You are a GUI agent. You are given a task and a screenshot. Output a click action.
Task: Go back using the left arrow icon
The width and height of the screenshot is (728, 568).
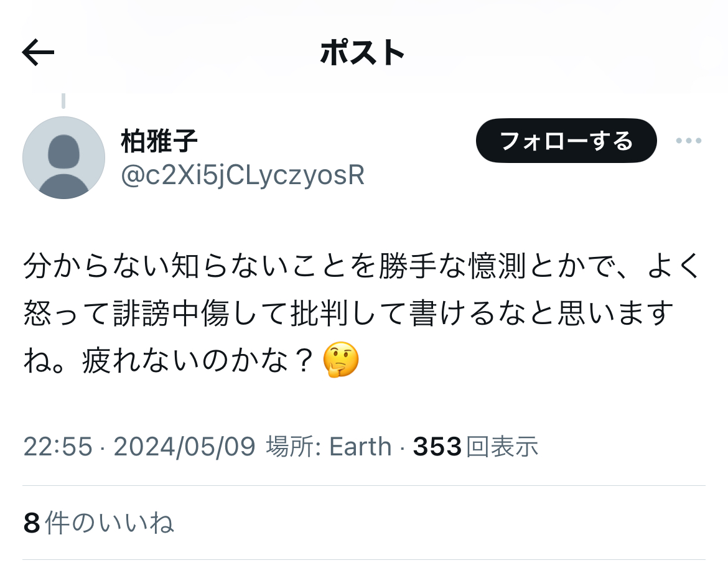pyautogui.click(x=38, y=52)
